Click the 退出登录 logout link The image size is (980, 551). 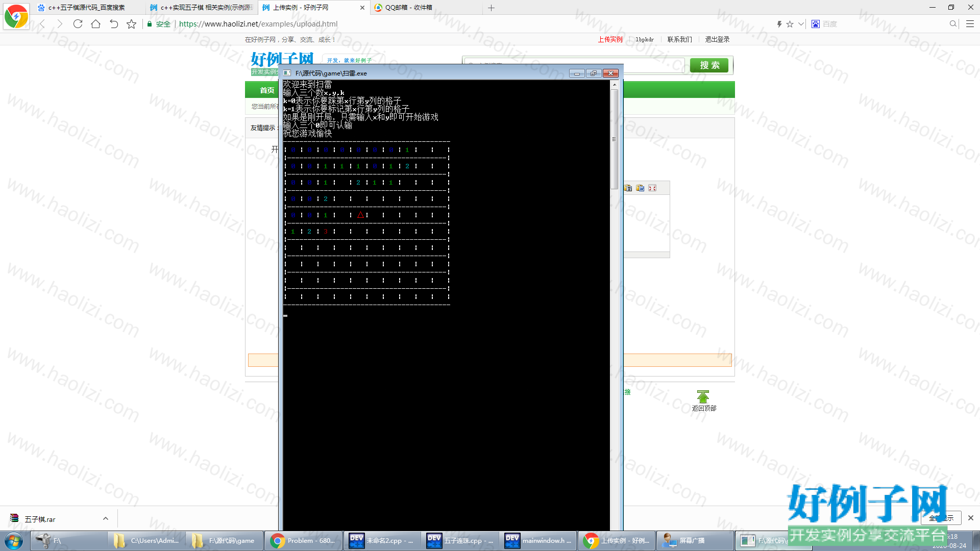pyautogui.click(x=717, y=39)
